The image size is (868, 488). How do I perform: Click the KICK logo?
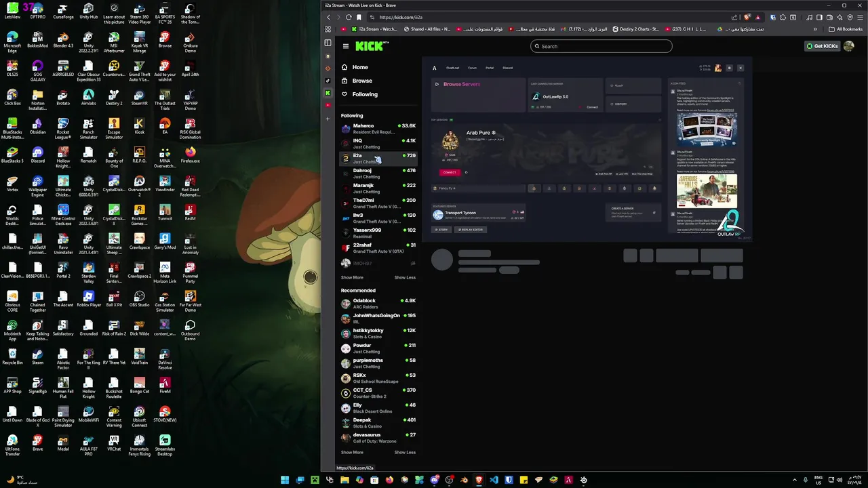(370, 46)
